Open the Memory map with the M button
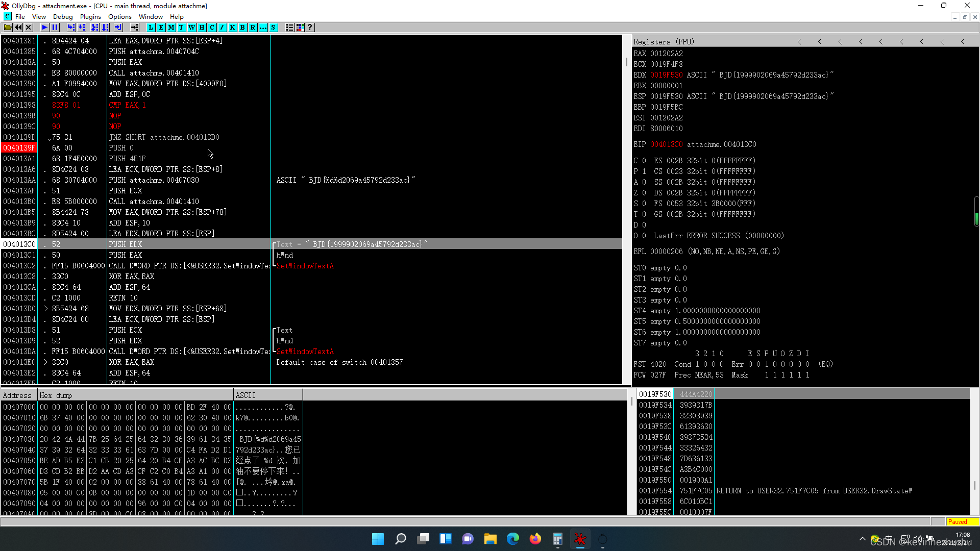980x551 pixels. pyautogui.click(x=171, y=28)
